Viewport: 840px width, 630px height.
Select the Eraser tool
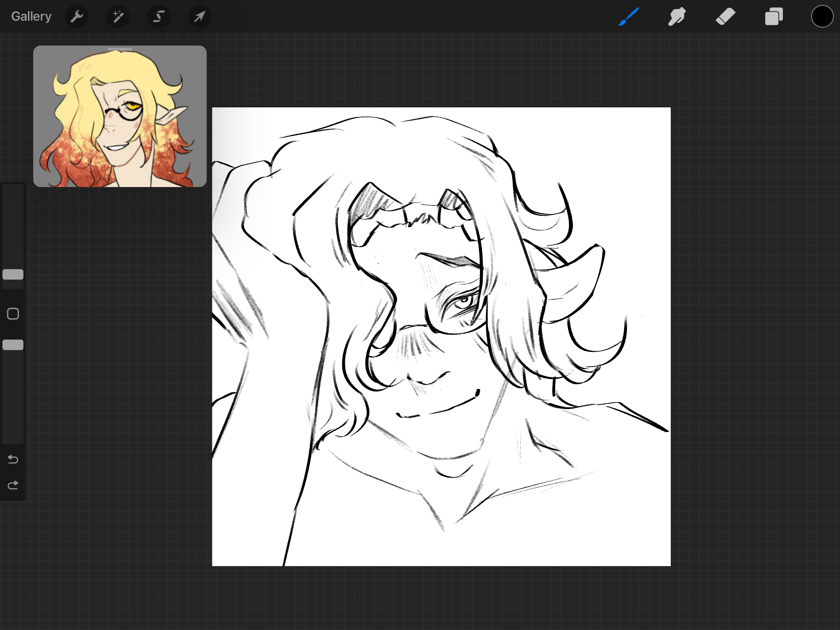click(725, 16)
